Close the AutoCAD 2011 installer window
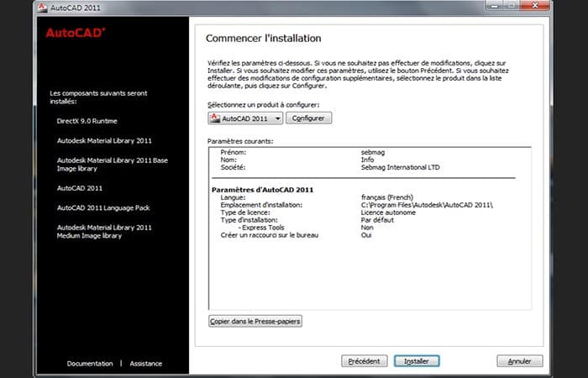Viewport: 588px width, 378px height. 535,5
